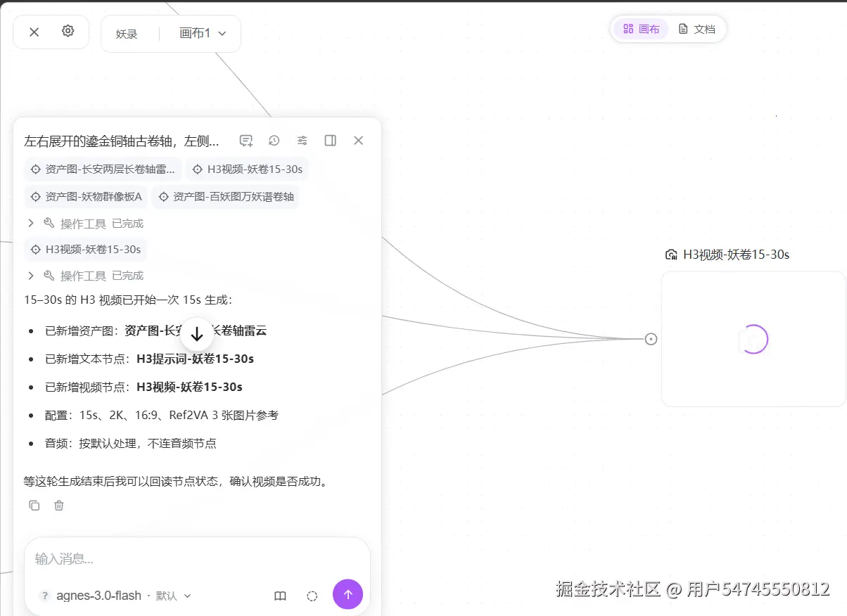Select the 资产图-百妖图万妖谱卷轴 chip
This screenshot has width=847, height=616.
[225, 197]
